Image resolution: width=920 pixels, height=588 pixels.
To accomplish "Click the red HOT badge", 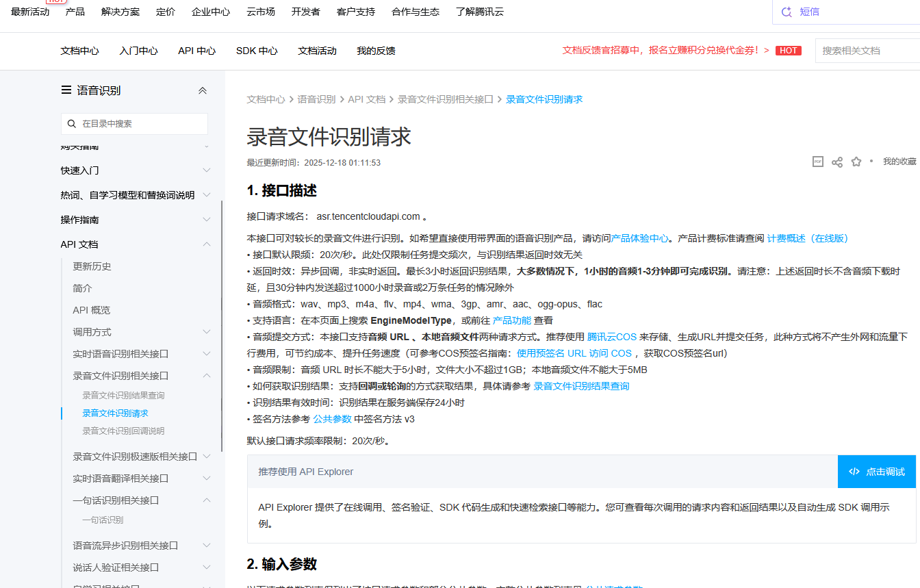I will pyautogui.click(x=789, y=51).
